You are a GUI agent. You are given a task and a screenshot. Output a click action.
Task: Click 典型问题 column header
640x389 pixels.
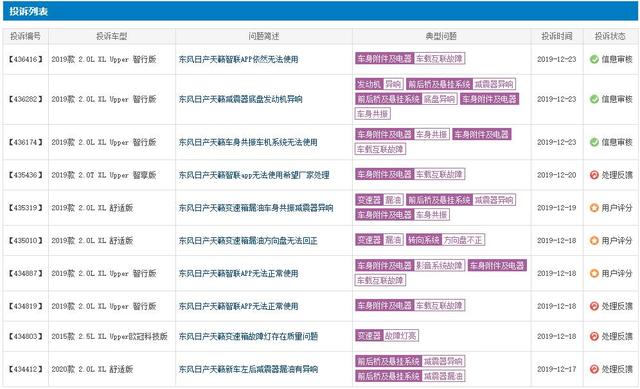click(x=441, y=36)
